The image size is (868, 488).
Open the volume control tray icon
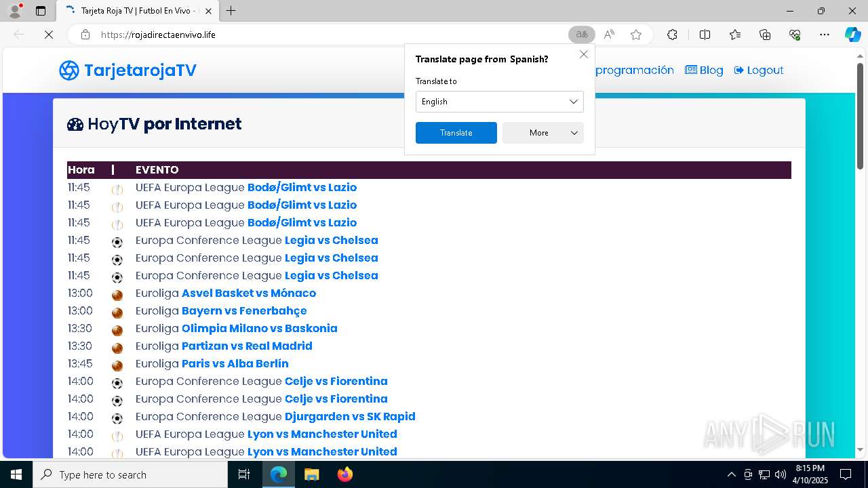pyautogui.click(x=781, y=474)
